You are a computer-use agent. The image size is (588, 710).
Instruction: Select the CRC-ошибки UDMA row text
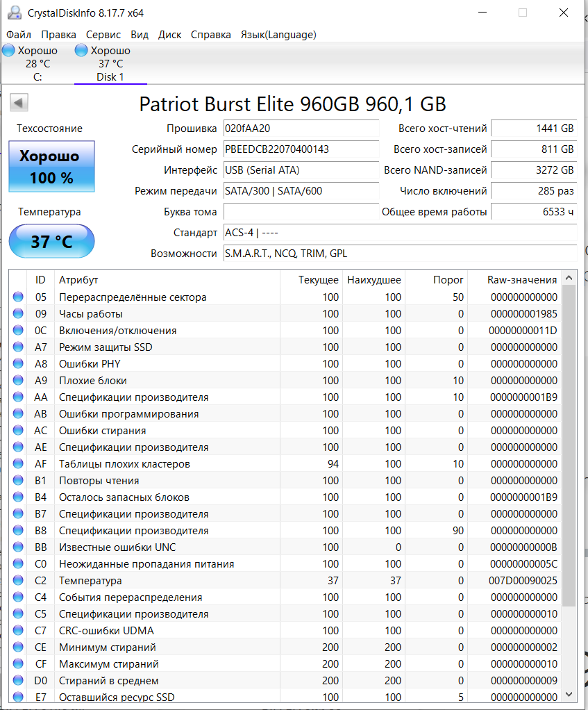106,631
